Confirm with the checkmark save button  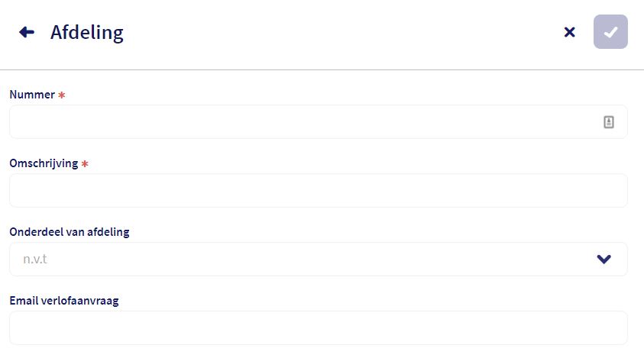[610, 32]
